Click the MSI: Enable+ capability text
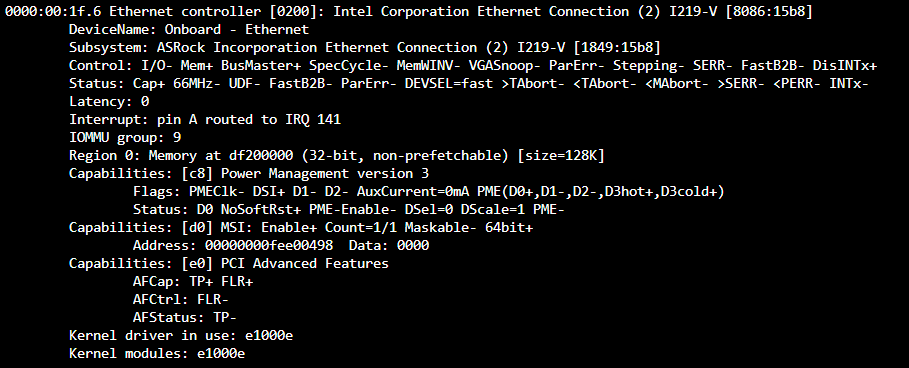The image size is (909, 368). click(265, 228)
